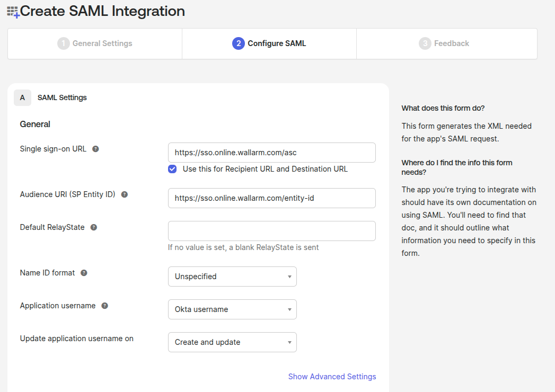Image resolution: width=555 pixels, height=392 pixels.
Task: Click the Default RelayState input field
Action: [x=271, y=230]
